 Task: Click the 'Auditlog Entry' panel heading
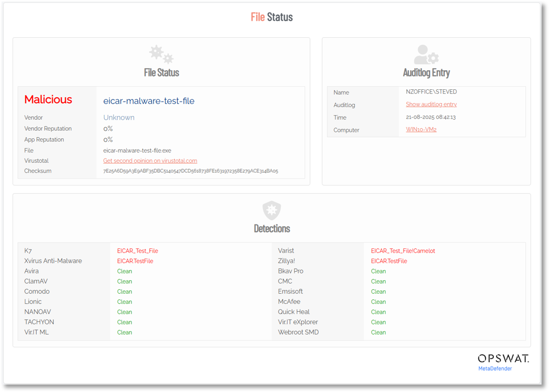[427, 73]
